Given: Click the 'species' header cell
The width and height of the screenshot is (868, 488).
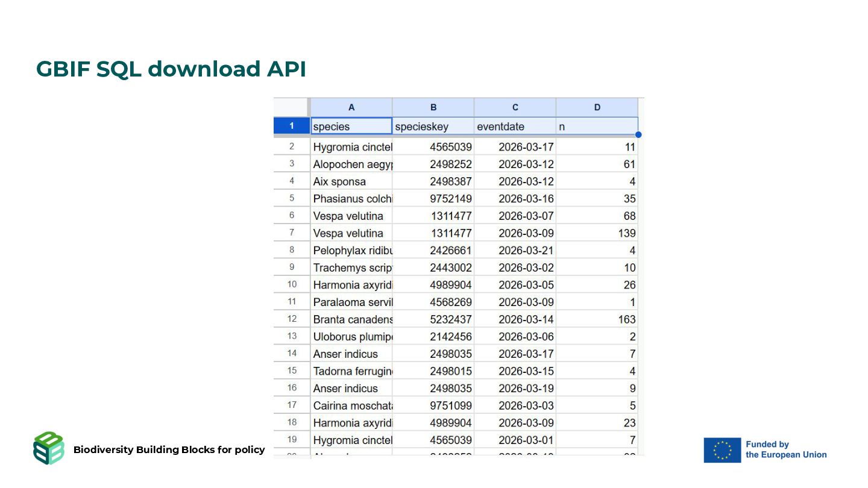Looking at the screenshot, I should 351,127.
